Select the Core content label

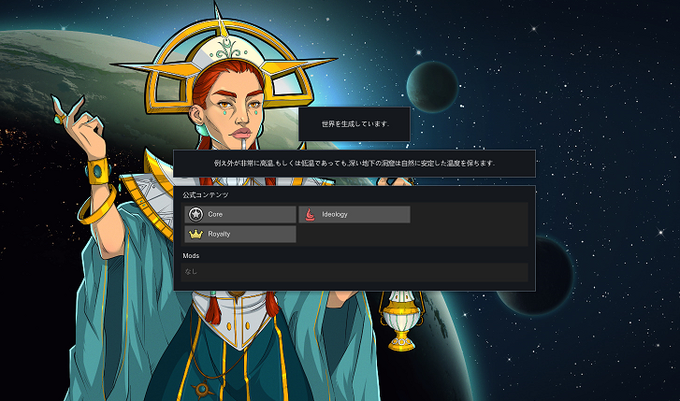[x=215, y=214]
